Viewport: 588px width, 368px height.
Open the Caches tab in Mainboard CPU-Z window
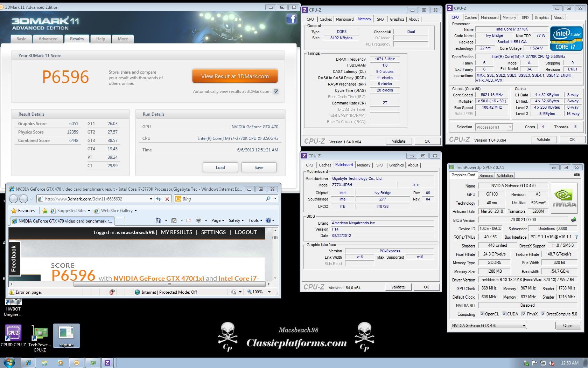(x=325, y=165)
